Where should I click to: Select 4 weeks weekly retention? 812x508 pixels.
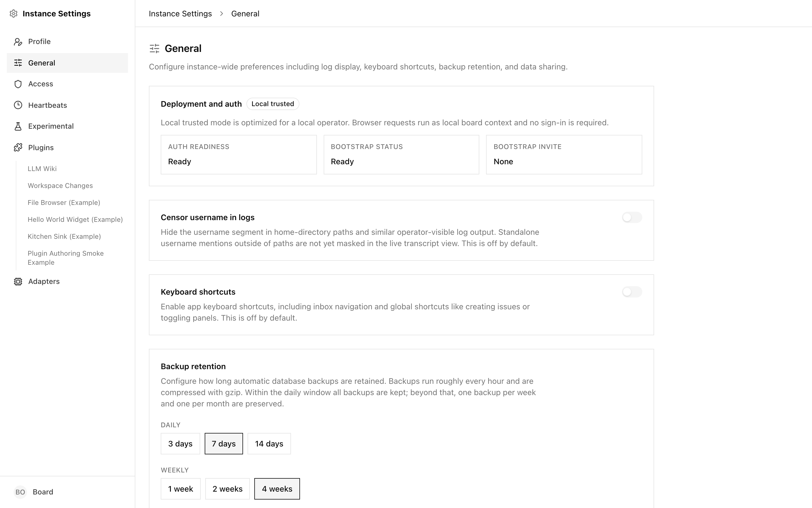(277, 489)
